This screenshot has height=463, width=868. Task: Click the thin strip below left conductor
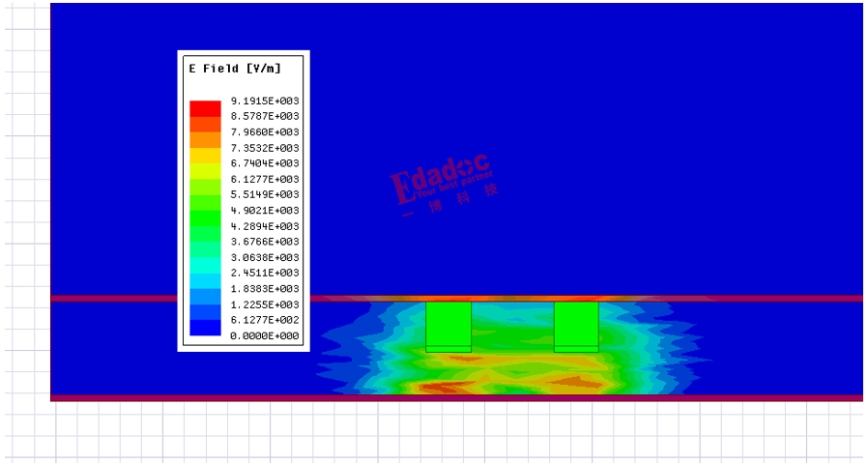click(448, 348)
